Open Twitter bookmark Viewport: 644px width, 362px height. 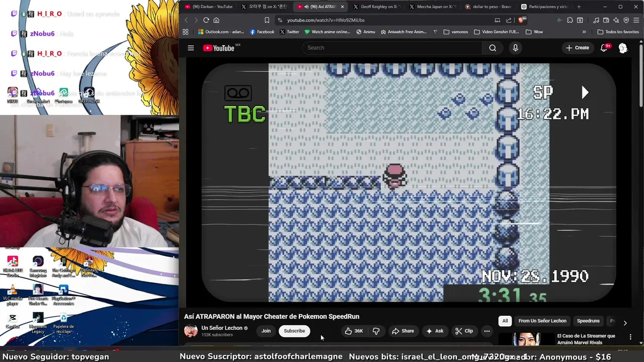click(x=289, y=32)
